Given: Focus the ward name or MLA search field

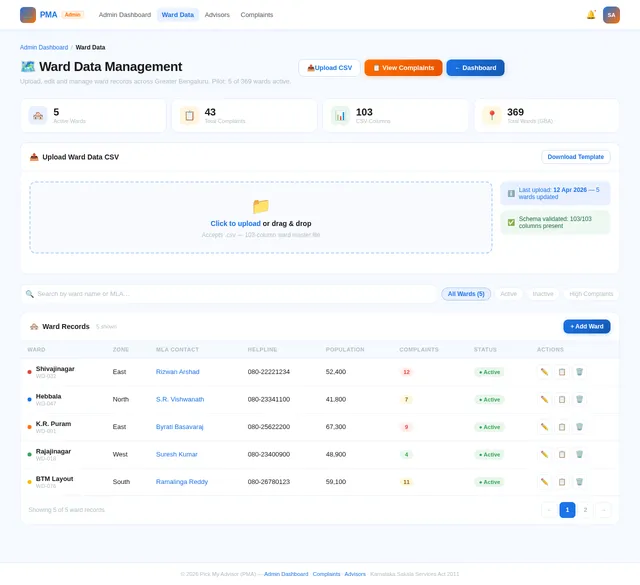Looking at the screenshot, I should click(229, 294).
